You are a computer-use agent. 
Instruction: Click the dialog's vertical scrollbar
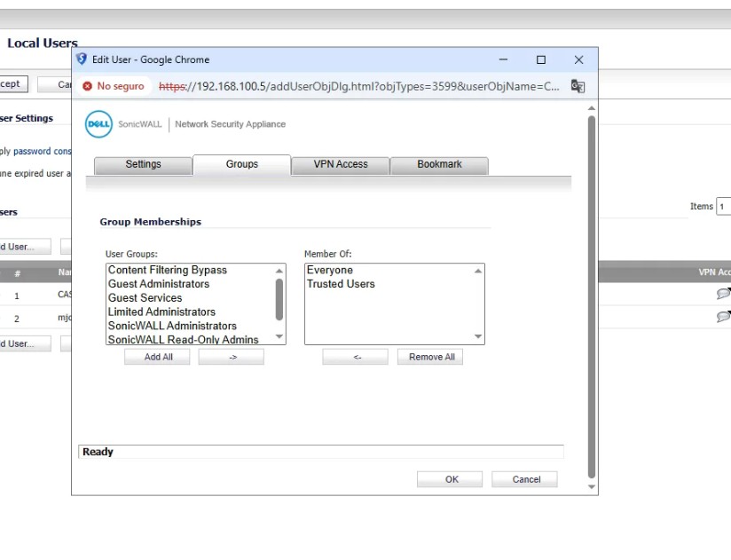pyautogui.click(x=592, y=293)
